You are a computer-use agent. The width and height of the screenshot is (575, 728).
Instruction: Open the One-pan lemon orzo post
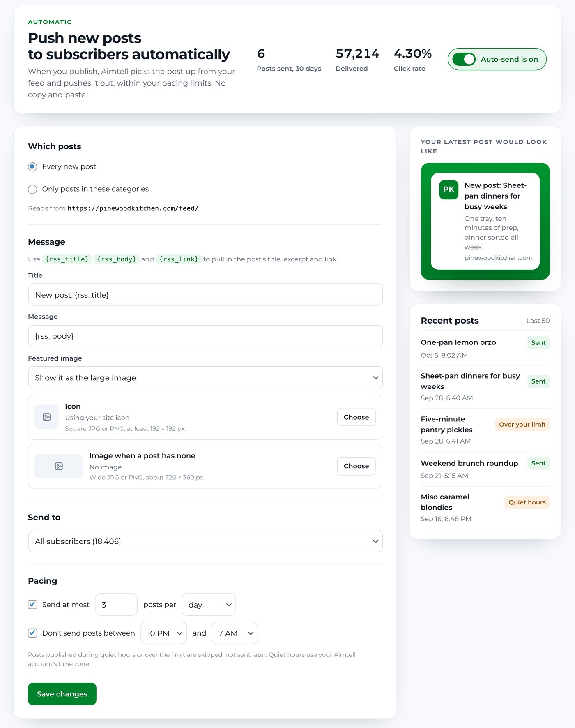458,342
